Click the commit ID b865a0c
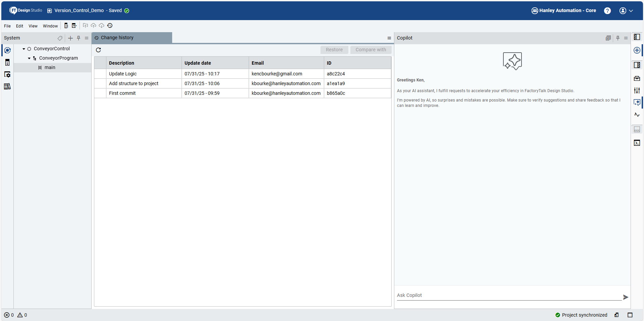Viewport: 644px width, 321px height. 336,93
